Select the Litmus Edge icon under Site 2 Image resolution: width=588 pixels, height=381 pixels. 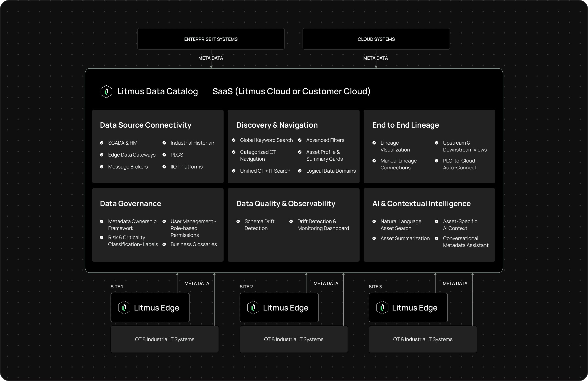[253, 307]
